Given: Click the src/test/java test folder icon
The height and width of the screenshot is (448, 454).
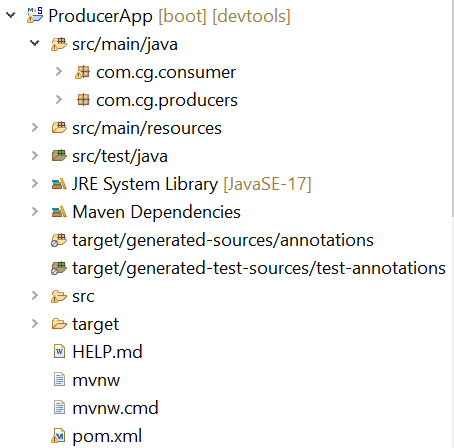Looking at the screenshot, I should tap(59, 156).
